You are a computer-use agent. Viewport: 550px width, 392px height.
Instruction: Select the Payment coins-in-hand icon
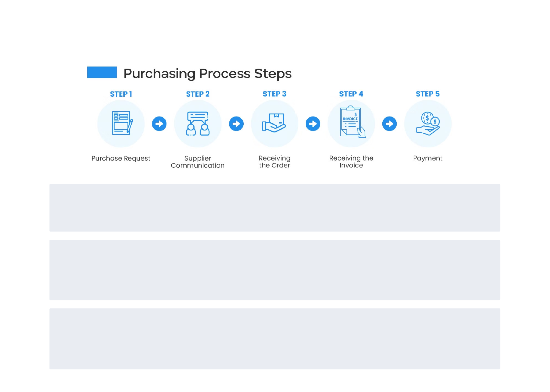coord(428,124)
